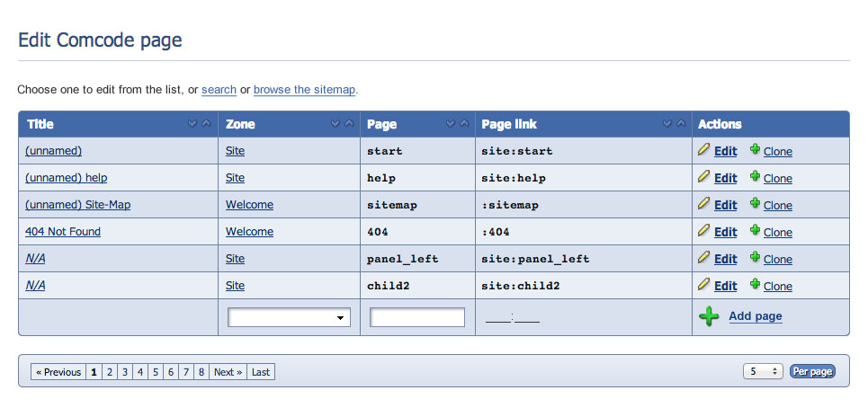Open the Zone dropdown in the add row

coord(289,317)
